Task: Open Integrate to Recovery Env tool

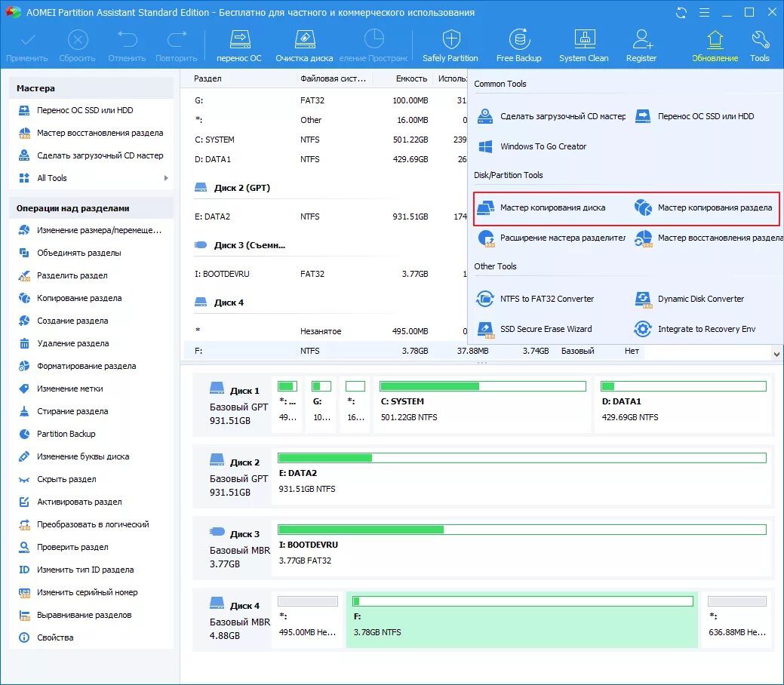Action: tap(695, 329)
